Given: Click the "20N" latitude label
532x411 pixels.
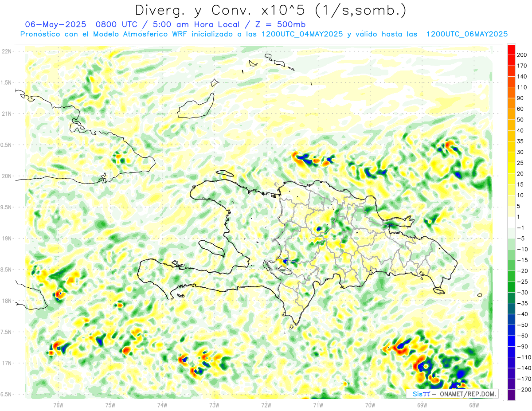Looking at the screenshot, I should tap(7, 176).
